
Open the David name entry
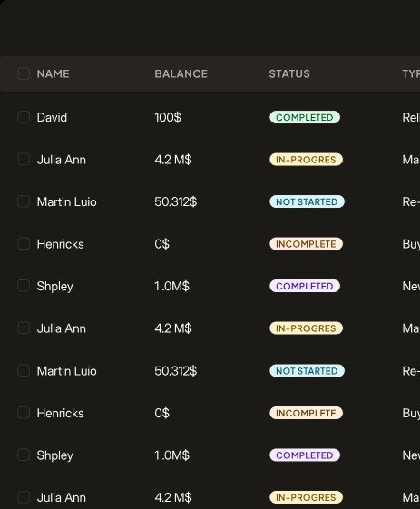point(52,117)
